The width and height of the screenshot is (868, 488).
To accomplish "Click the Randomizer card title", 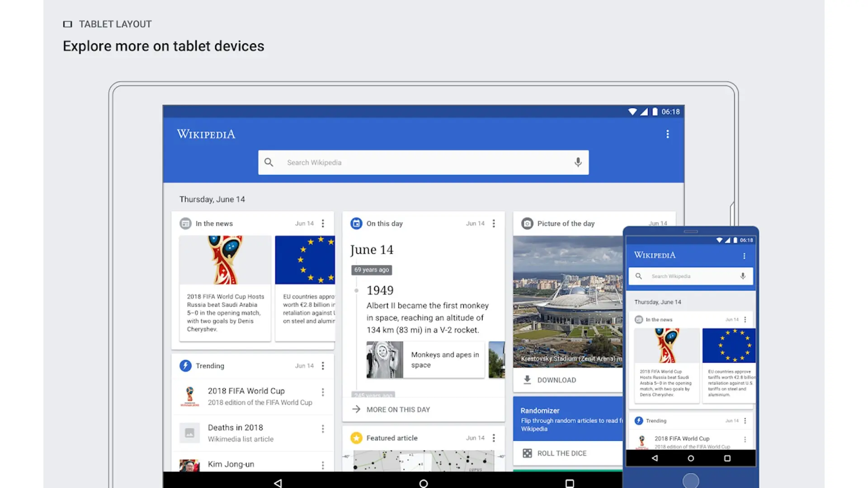I will point(540,410).
